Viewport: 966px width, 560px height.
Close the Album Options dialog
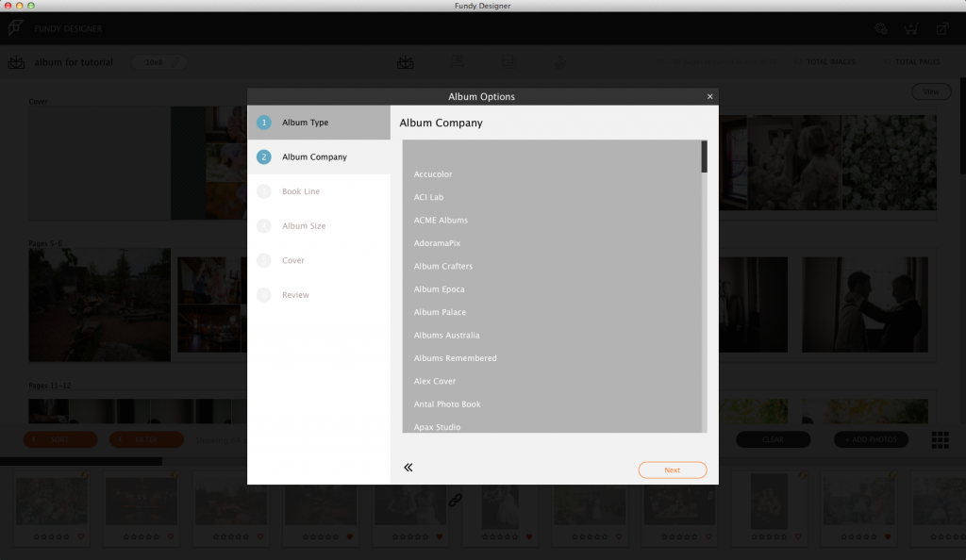[x=709, y=96]
